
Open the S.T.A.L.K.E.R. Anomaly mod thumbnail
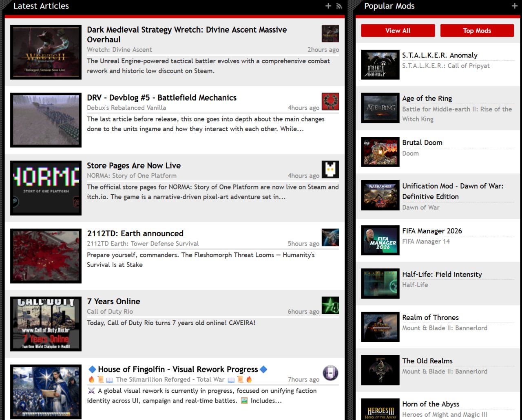[x=380, y=65]
